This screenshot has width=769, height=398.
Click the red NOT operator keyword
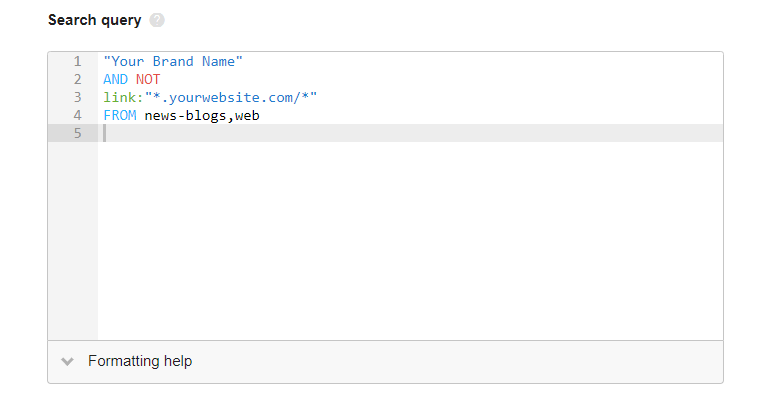(148, 79)
